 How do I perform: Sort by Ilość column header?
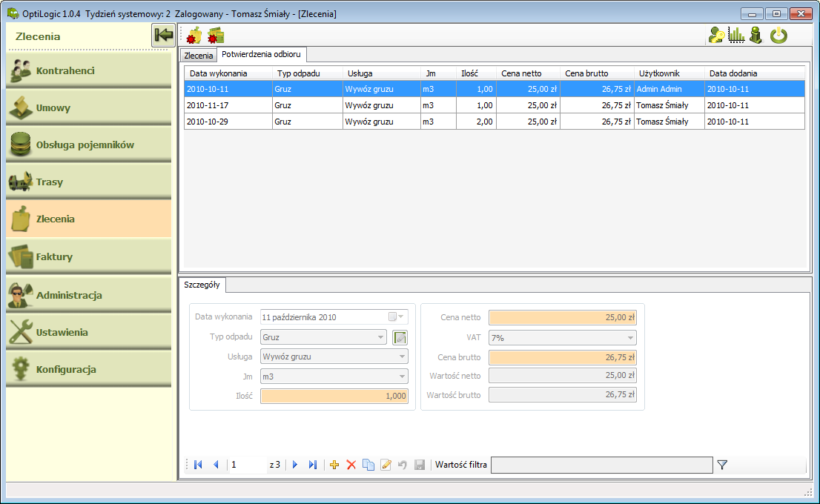click(x=477, y=73)
